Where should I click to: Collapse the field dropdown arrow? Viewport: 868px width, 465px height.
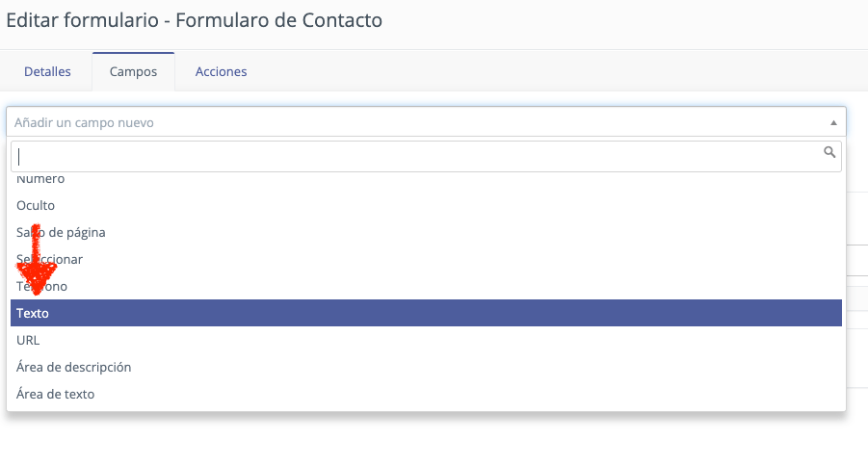[x=833, y=122]
